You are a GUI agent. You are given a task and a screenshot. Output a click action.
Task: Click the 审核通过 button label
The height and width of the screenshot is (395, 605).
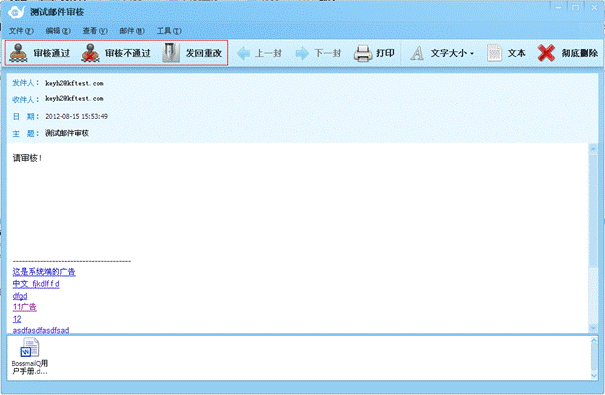52,53
